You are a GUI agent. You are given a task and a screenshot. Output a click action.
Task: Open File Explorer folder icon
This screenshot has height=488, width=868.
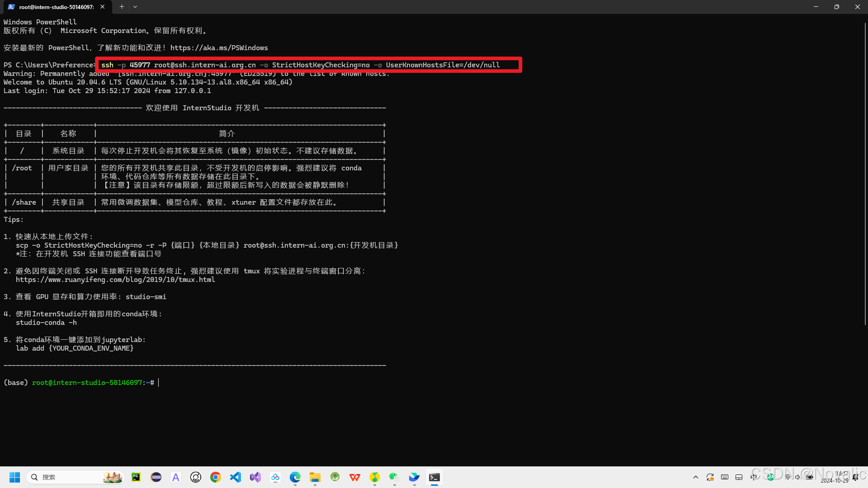(315, 477)
